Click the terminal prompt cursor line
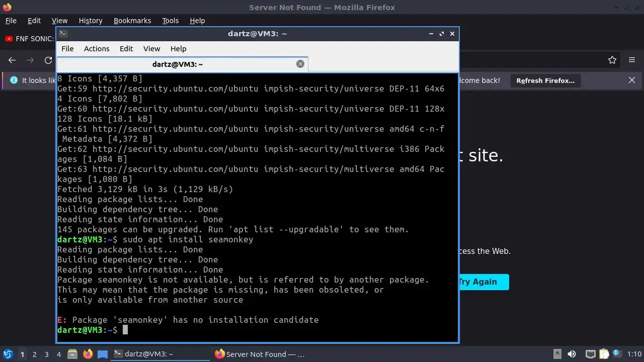644x362 pixels. [x=93, y=330]
